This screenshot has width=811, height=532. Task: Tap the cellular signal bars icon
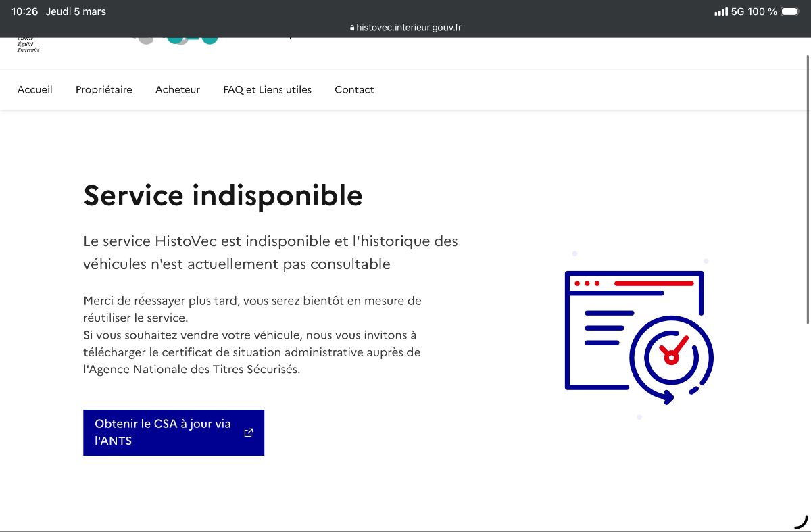(721, 11)
